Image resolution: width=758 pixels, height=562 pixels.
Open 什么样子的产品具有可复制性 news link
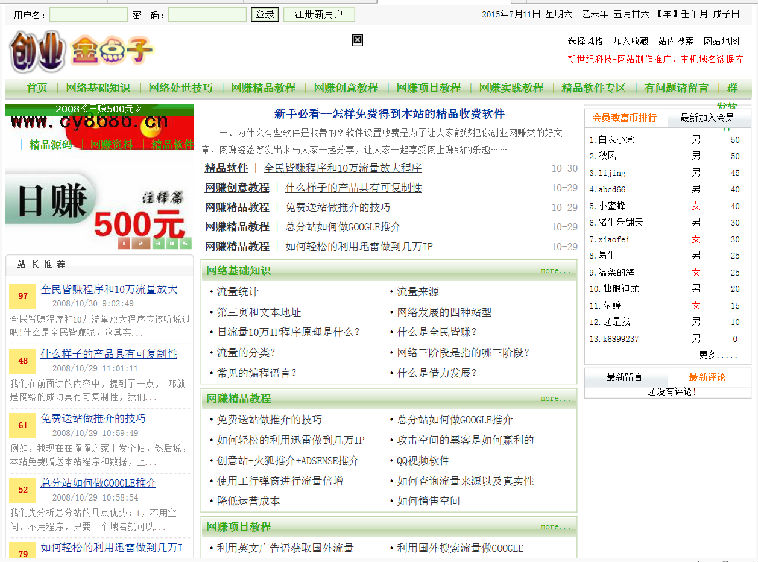[x=353, y=187]
